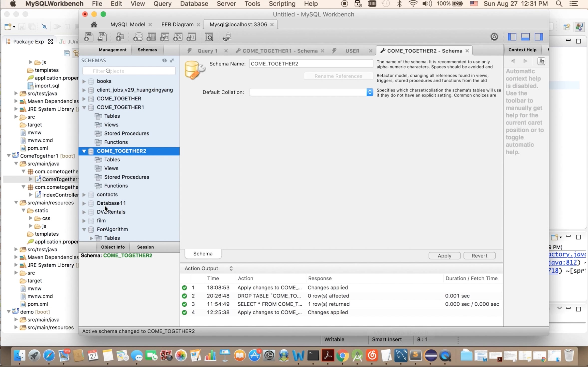This screenshot has height=367, width=588.
Task: Toggle the bottom output panel visibility
Action: [x=525, y=37]
